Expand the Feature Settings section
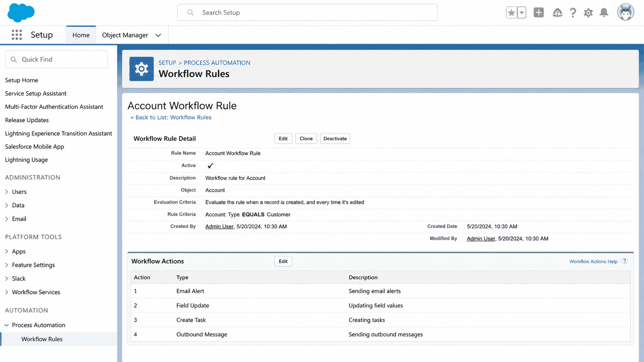The width and height of the screenshot is (644, 362). (x=7, y=265)
